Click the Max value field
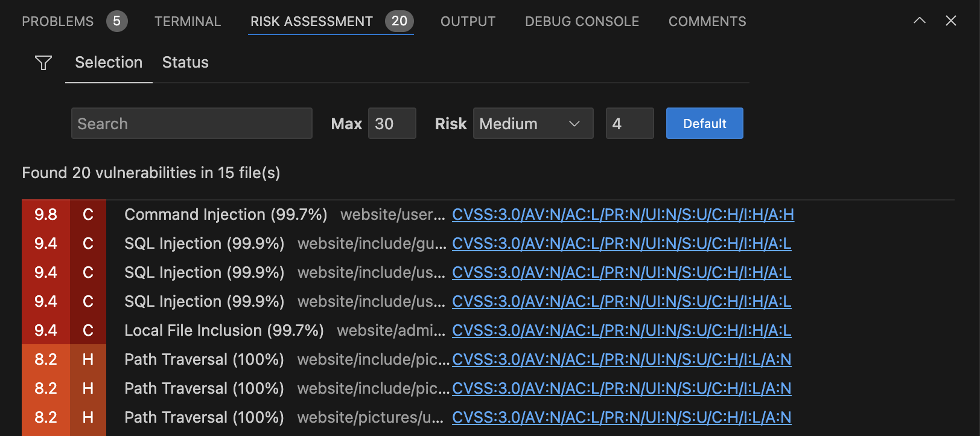980x436 pixels. pos(392,124)
